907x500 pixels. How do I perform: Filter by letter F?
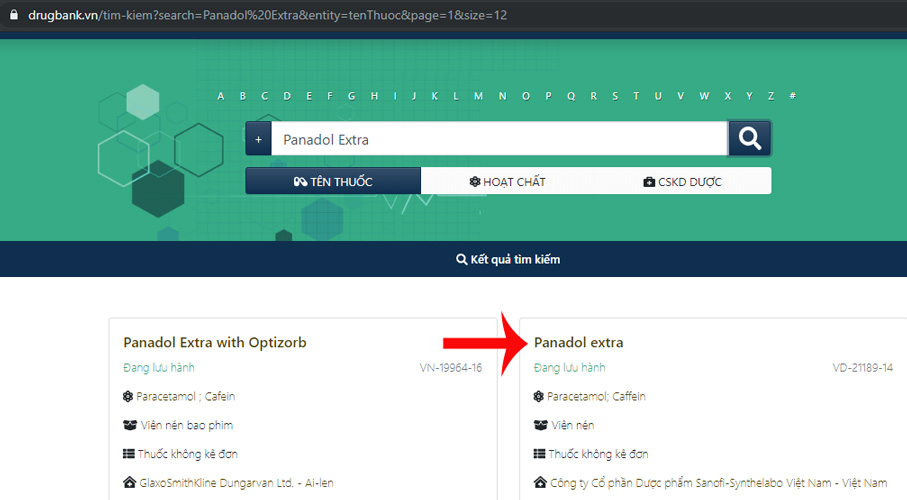point(330,96)
